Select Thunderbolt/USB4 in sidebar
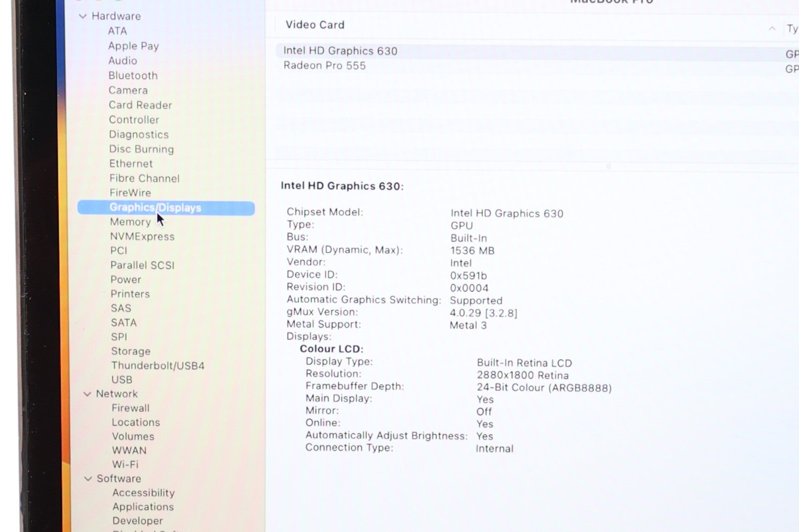 pos(158,366)
